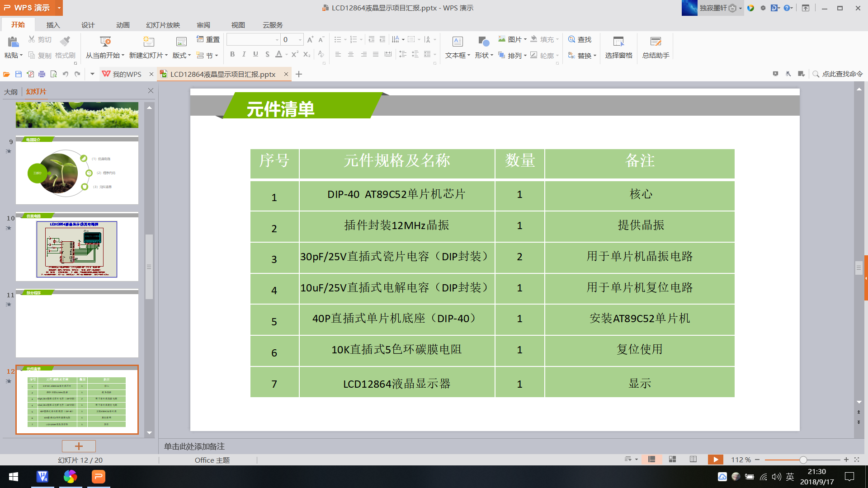Image resolution: width=868 pixels, height=488 pixels.
Task: Toggle bold formatting
Action: pyautogui.click(x=232, y=54)
